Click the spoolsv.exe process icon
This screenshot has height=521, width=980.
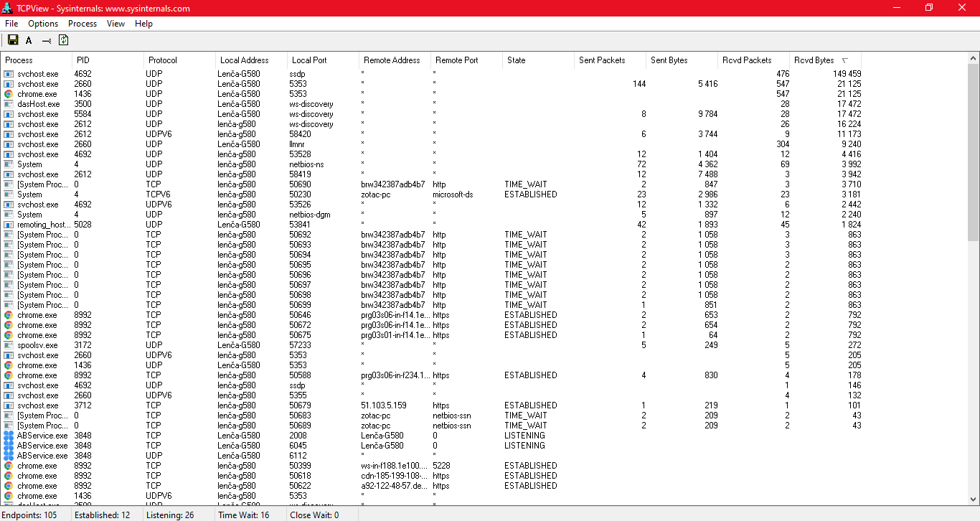(x=9, y=345)
